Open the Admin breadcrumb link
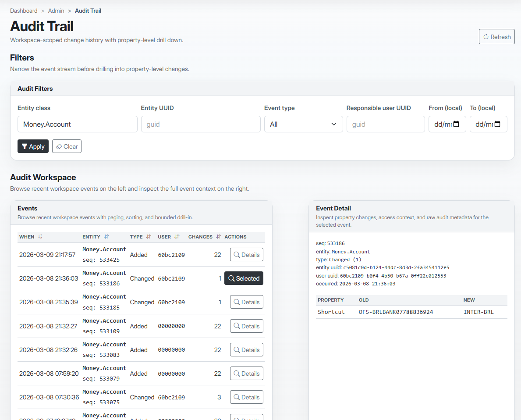The height and width of the screenshot is (420, 521). pyautogui.click(x=56, y=11)
